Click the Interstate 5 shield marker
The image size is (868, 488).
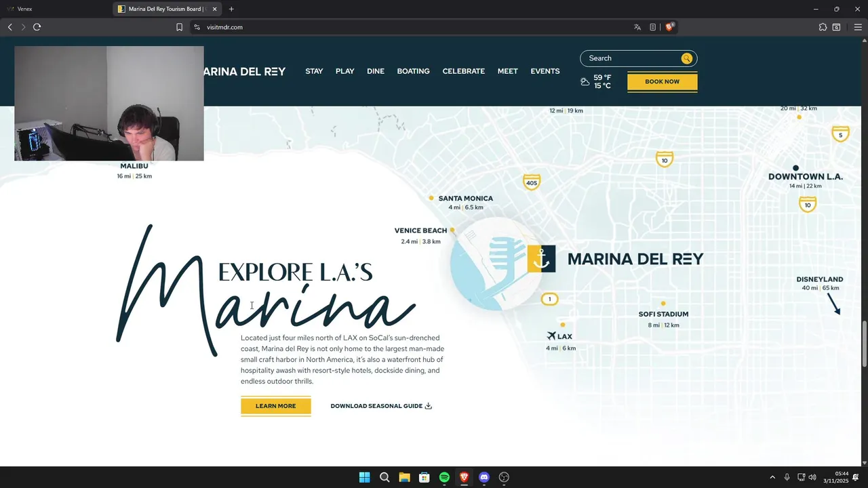(841, 134)
